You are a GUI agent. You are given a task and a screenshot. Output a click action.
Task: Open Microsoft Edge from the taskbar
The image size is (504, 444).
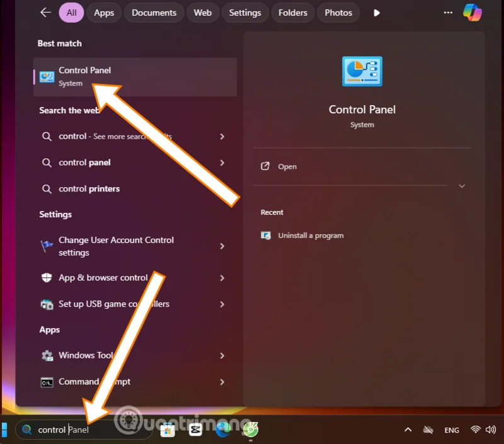pyautogui.click(x=222, y=430)
